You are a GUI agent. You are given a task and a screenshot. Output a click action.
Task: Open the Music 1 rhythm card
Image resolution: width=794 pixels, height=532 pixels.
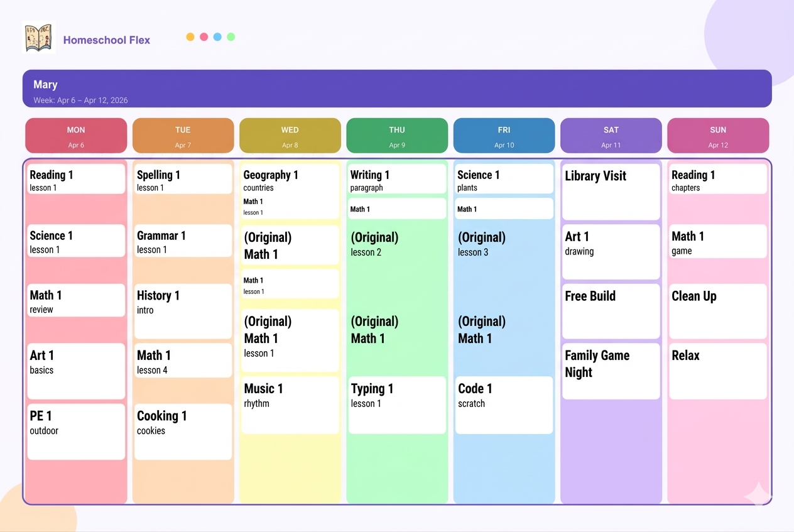coord(290,405)
